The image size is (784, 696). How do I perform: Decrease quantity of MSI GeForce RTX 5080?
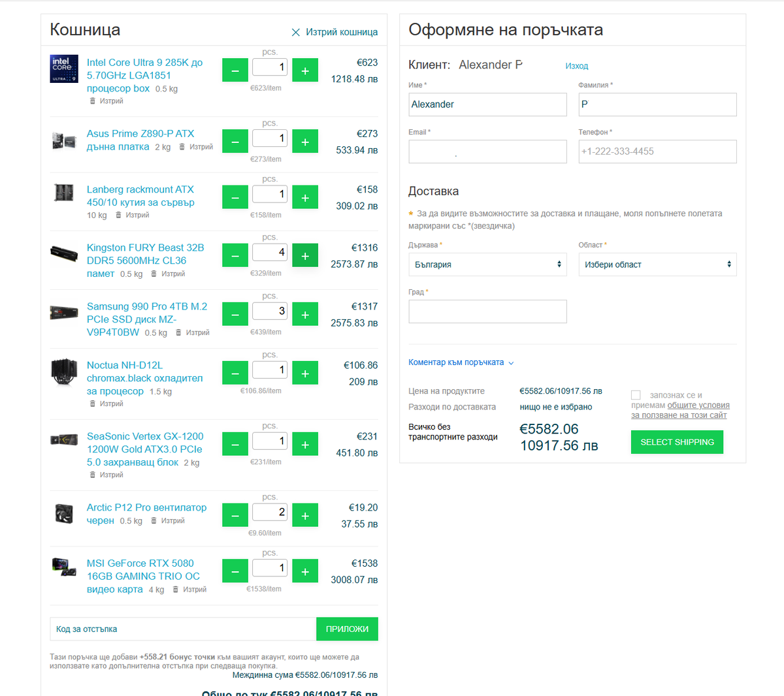tap(235, 571)
